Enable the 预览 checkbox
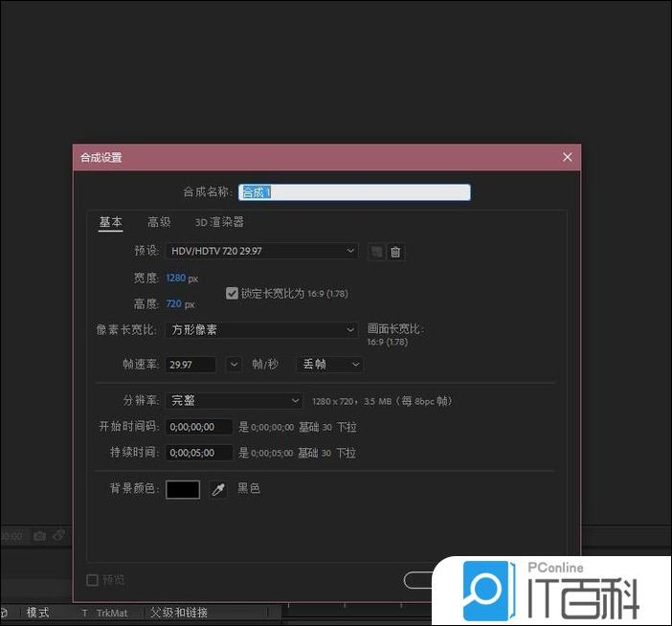 click(92, 580)
